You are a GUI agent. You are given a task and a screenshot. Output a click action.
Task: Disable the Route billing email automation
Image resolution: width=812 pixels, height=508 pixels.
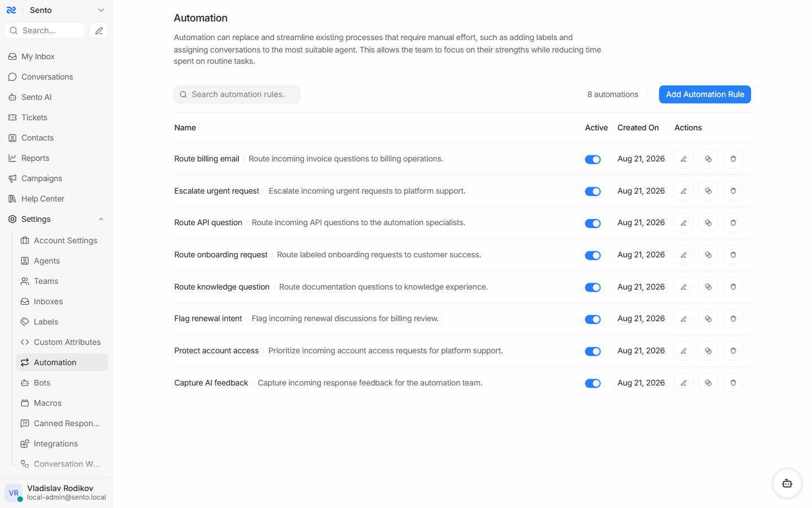point(593,160)
